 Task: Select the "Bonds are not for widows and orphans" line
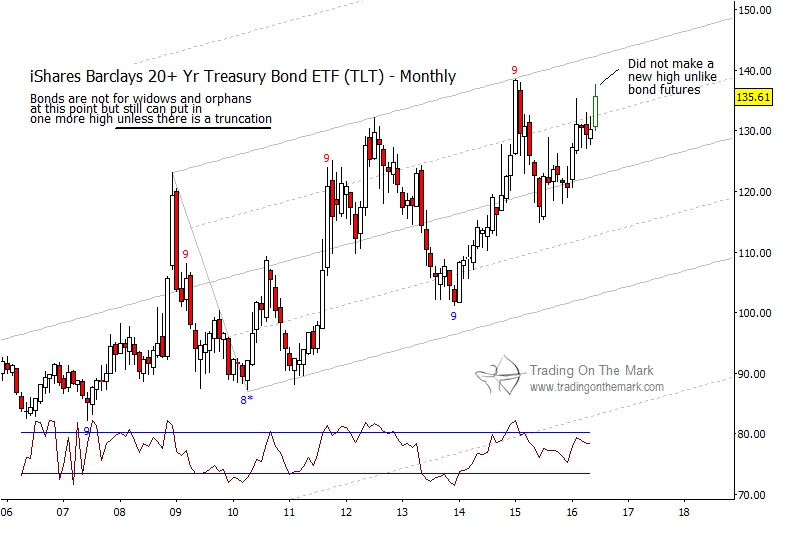tap(141, 98)
